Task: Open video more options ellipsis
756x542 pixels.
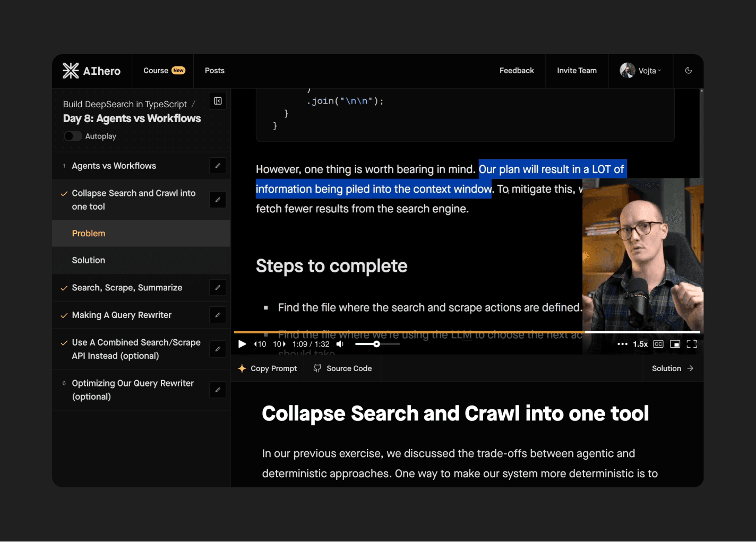Action: [x=622, y=344]
